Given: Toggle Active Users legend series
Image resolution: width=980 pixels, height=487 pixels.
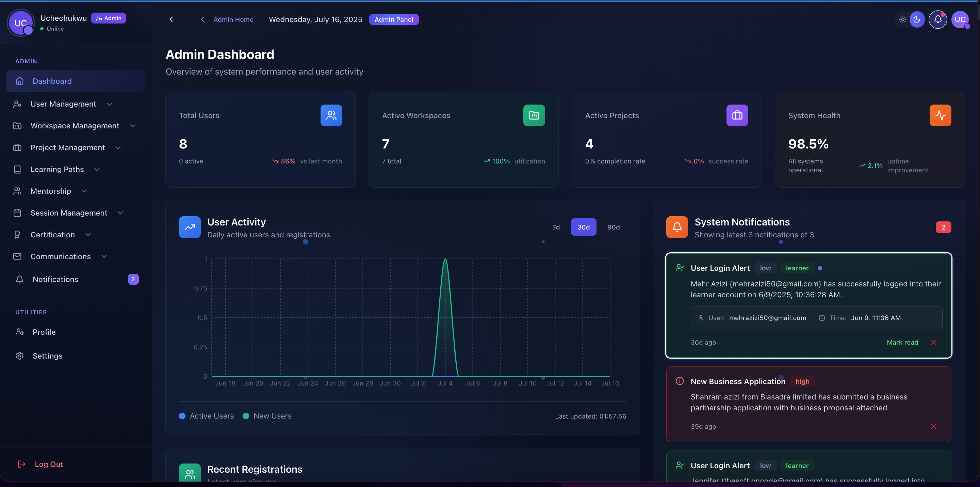Looking at the screenshot, I should pos(207,416).
